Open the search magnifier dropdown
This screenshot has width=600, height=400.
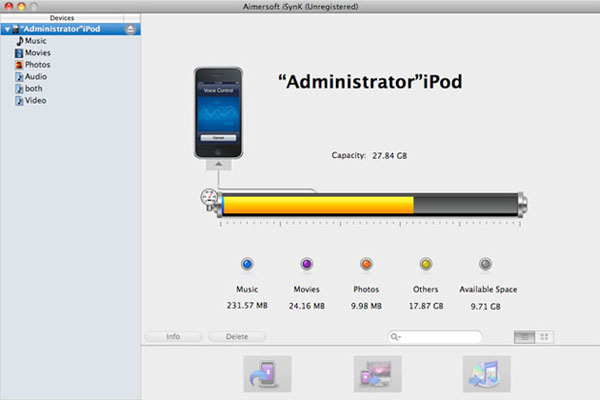coord(396,337)
